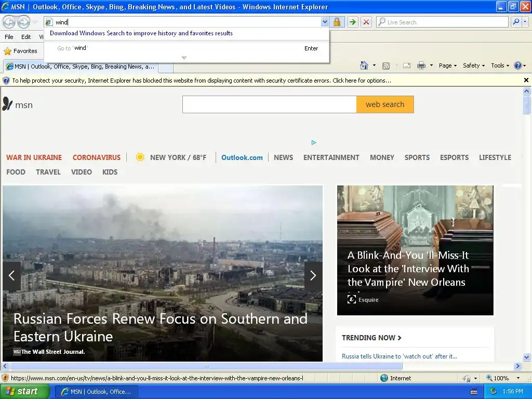Select the MSN browser tab

[81, 66]
